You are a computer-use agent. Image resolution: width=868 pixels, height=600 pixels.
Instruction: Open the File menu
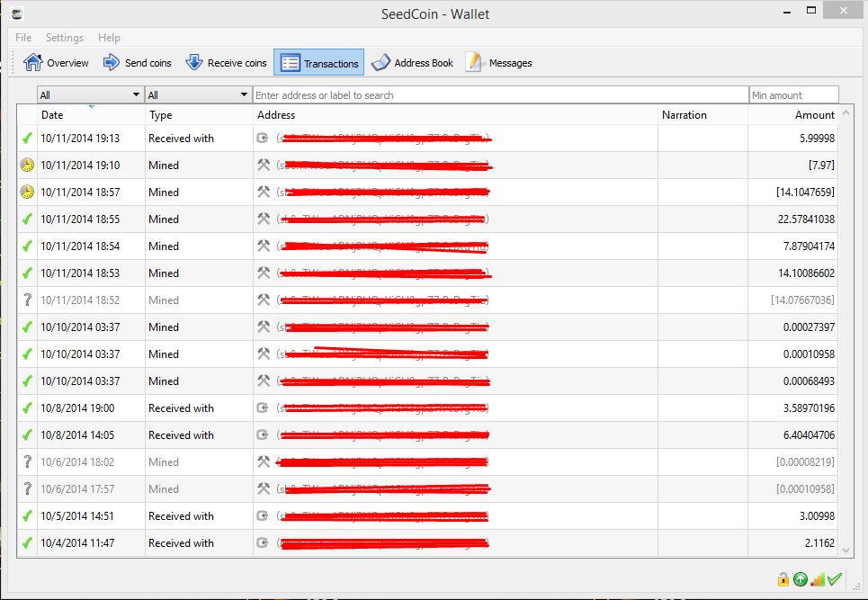23,38
